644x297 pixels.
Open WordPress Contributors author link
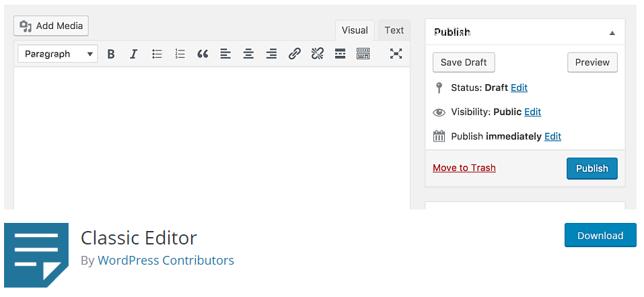tap(166, 261)
